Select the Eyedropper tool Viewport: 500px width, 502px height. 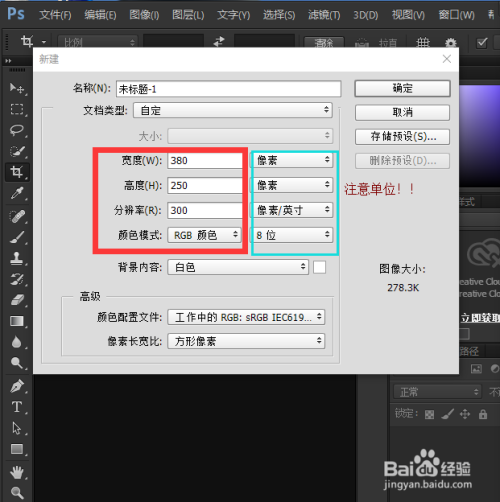tap(17, 193)
